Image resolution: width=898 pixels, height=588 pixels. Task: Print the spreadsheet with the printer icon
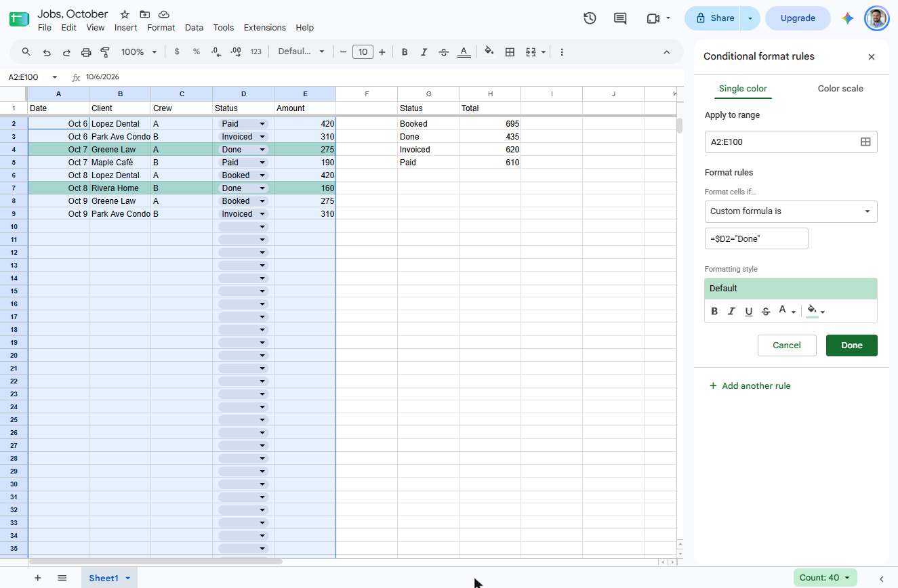(86, 52)
